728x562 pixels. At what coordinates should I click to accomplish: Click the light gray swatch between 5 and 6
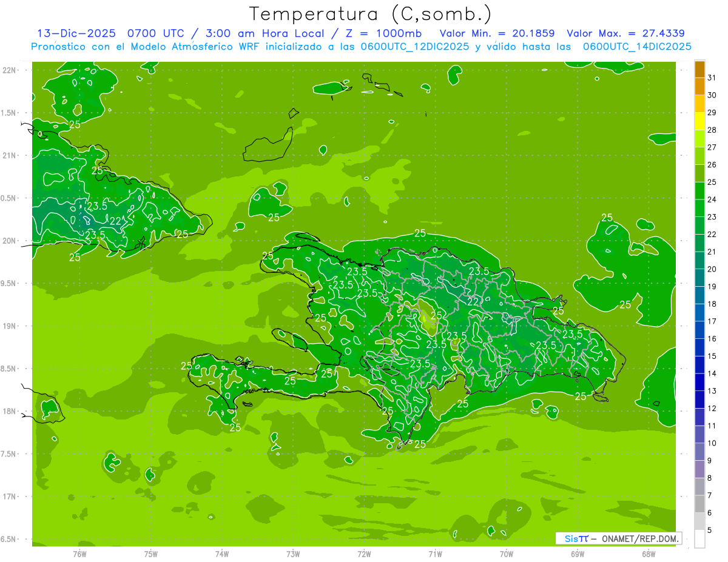click(699, 521)
